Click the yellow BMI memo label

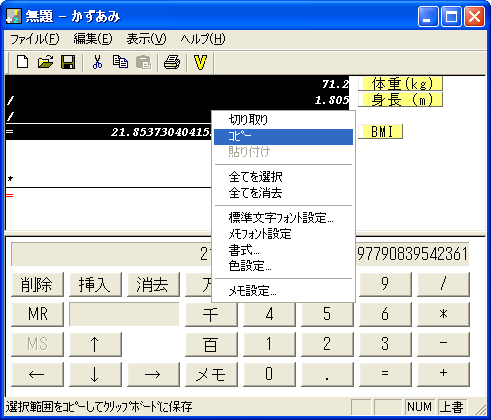click(382, 132)
